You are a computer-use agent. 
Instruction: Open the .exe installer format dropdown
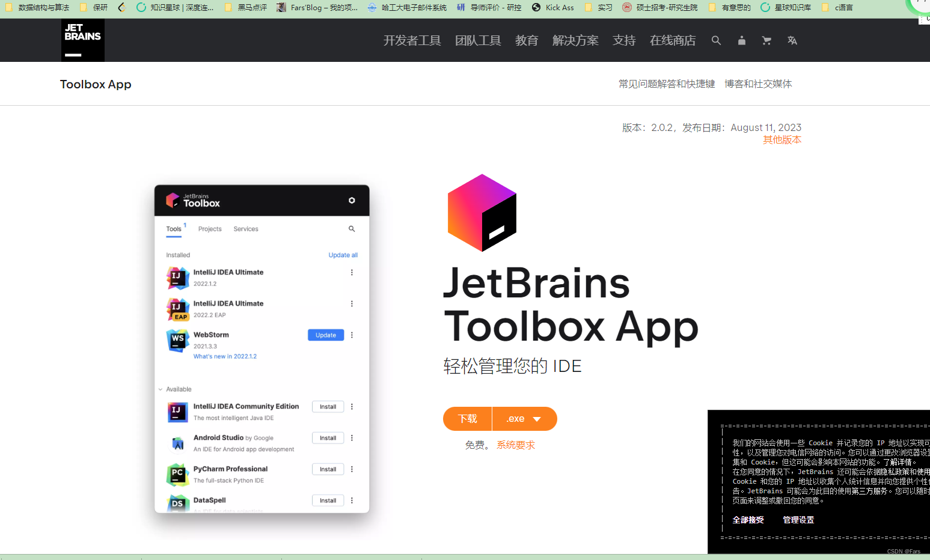click(524, 419)
